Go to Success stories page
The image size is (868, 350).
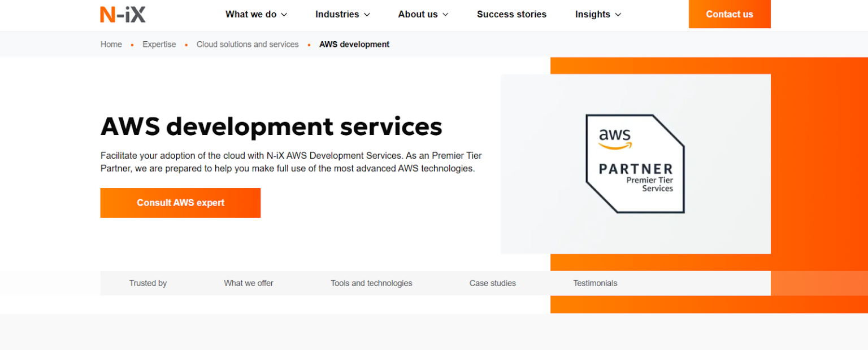pos(511,15)
